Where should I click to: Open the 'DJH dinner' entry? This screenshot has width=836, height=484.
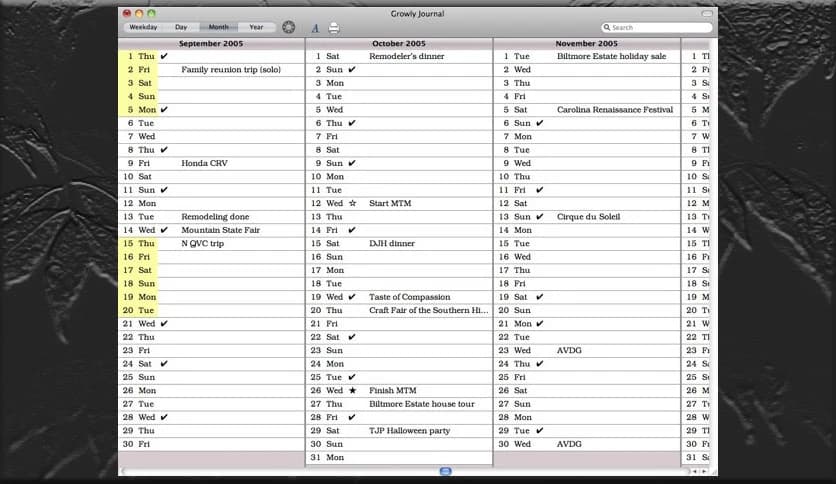pos(392,243)
